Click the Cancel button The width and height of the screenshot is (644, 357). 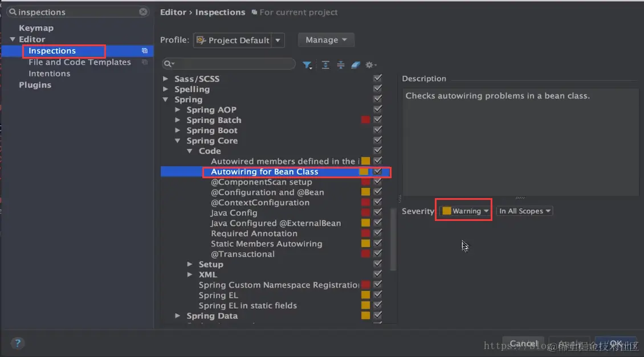coord(523,343)
